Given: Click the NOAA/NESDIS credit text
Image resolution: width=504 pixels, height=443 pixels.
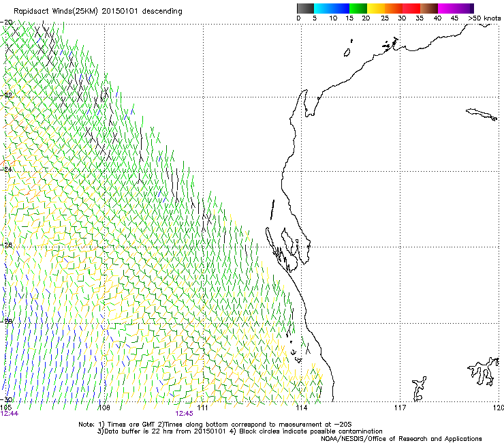Looking at the screenshot, I should coord(401,439).
